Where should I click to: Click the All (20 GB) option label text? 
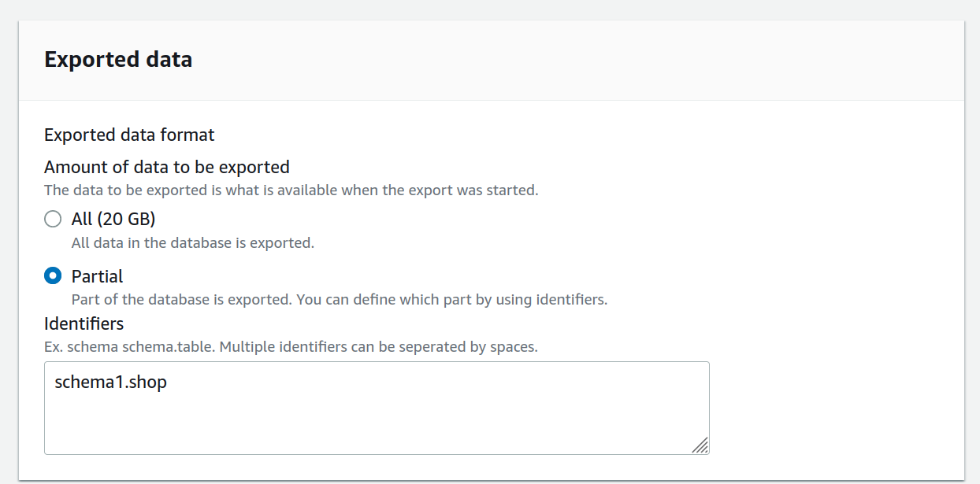113,219
